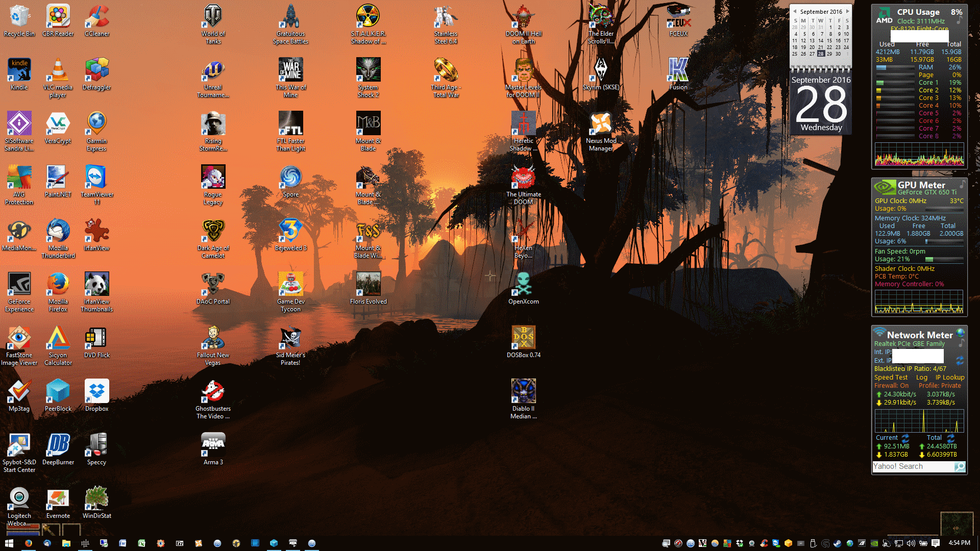
Task: Open the This War of Mine shortcut
Action: [290, 78]
